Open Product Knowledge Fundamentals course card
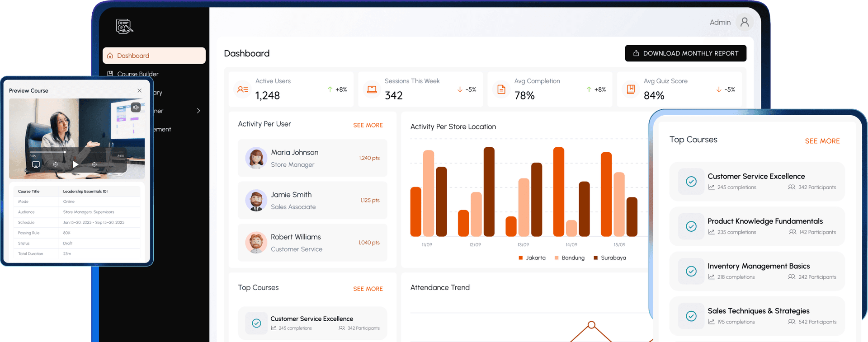 [757, 226]
